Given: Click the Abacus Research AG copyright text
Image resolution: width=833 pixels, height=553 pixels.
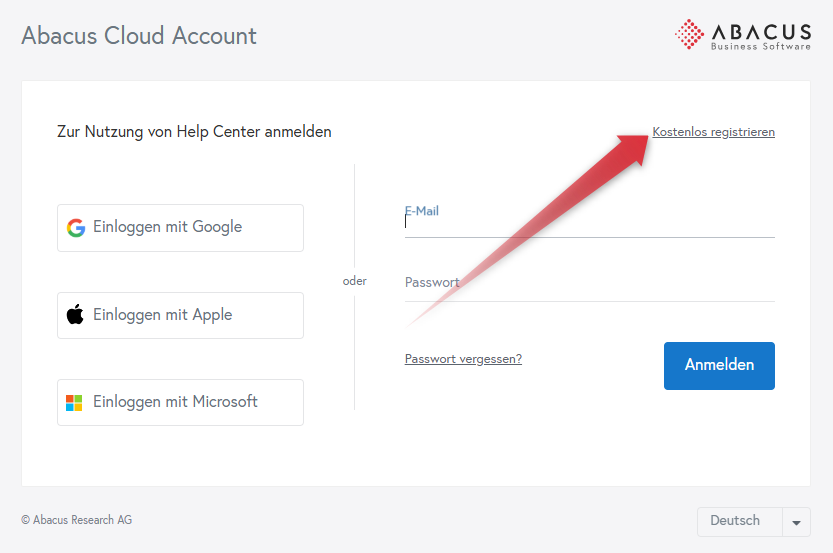Looking at the screenshot, I should click(76, 520).
